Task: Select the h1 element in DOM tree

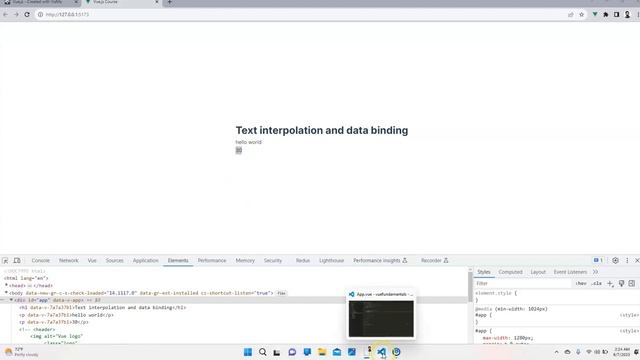Action: pos(102,307)
